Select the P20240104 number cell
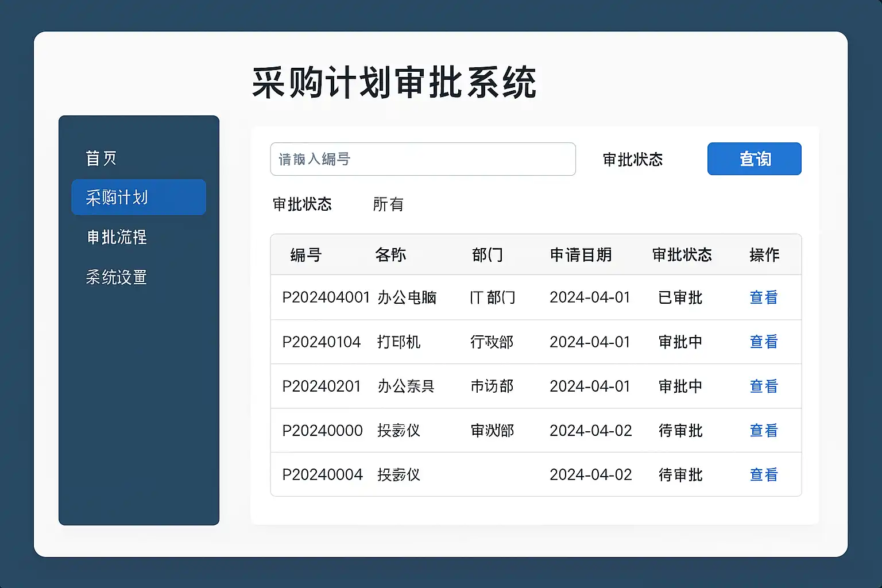 (322, 342)
